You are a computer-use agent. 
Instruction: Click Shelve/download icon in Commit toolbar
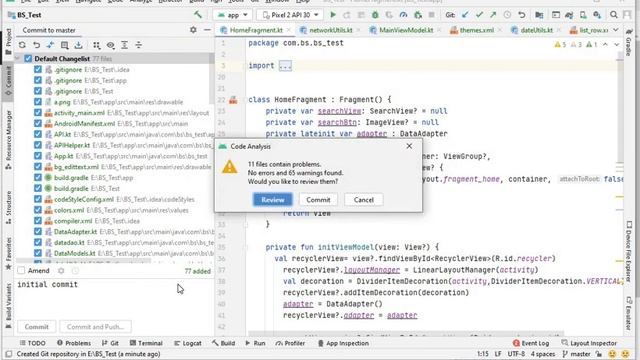(78, 45)
